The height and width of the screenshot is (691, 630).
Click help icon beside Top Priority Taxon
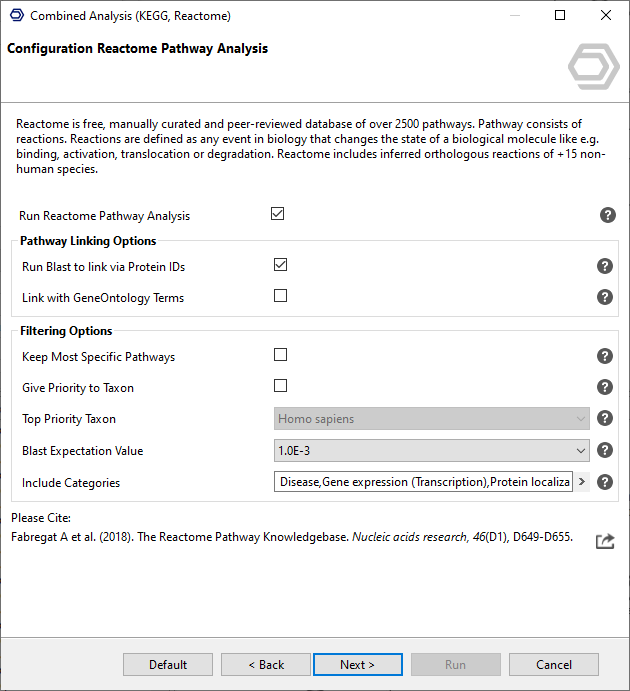coord(604,419)
